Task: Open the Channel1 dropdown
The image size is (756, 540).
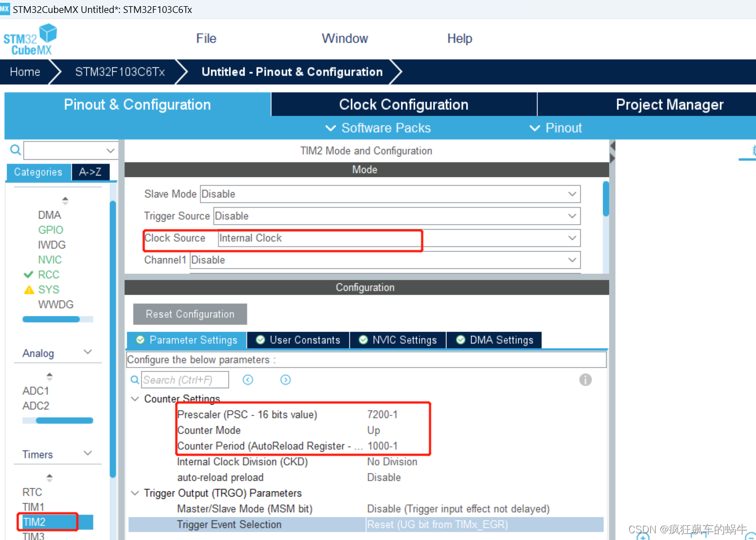Action: [572, 260]
